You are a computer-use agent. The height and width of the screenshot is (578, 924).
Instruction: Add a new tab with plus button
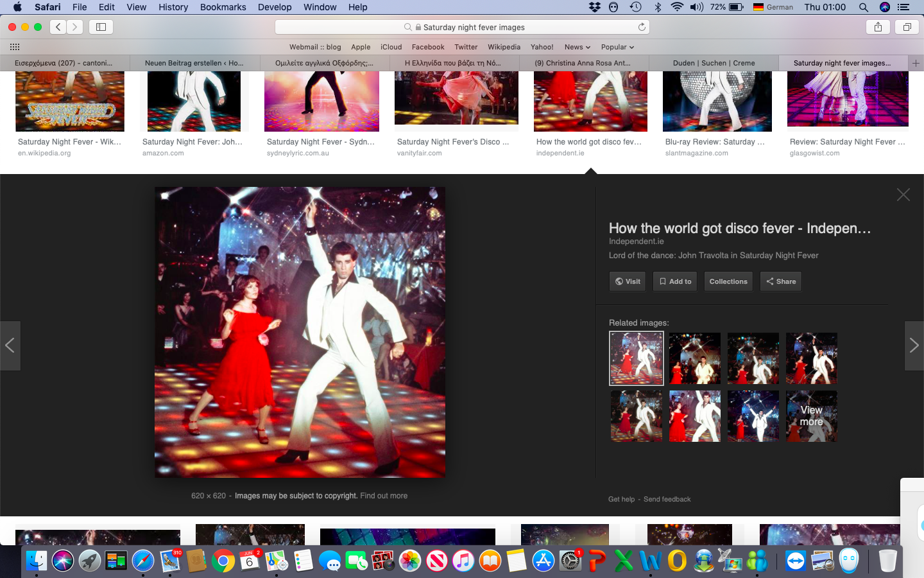click(916, 63)
